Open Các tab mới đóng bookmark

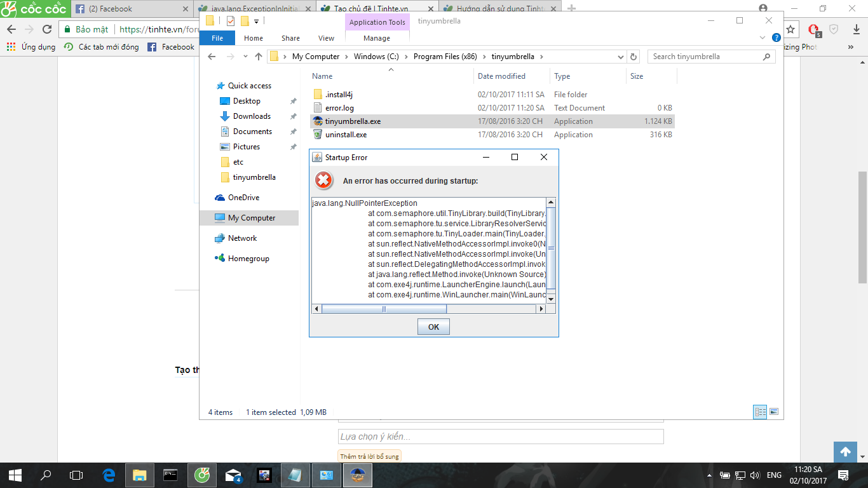pos(102,47)
